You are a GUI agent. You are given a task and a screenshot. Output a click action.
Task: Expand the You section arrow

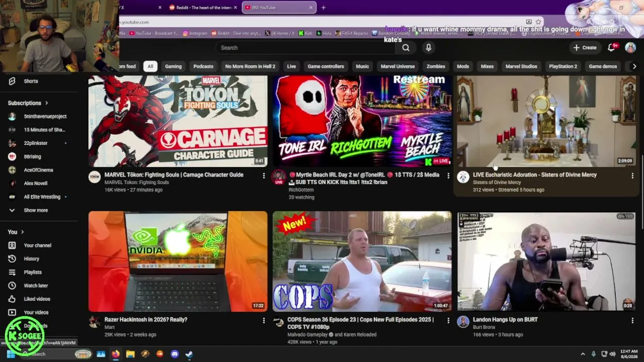[x=23, y=232]
